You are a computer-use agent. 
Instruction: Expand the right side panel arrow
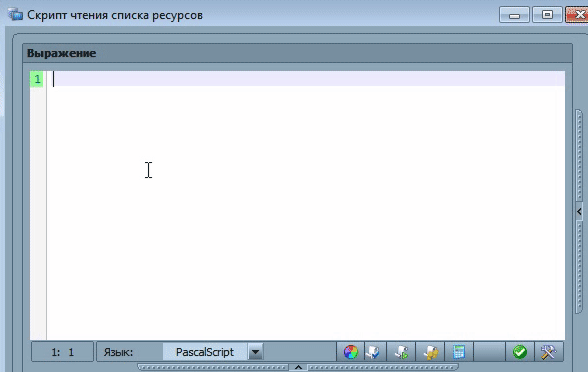point(579,212)
